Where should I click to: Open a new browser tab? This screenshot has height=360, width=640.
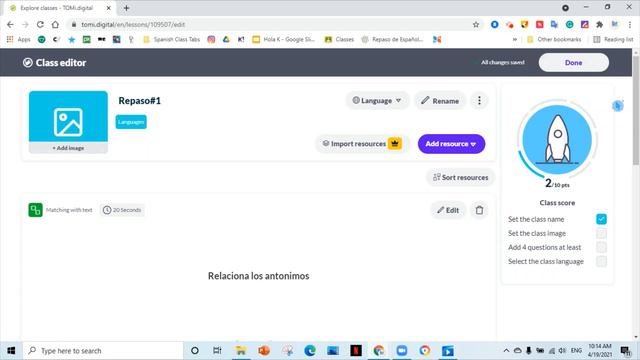[x=127, y=8]
